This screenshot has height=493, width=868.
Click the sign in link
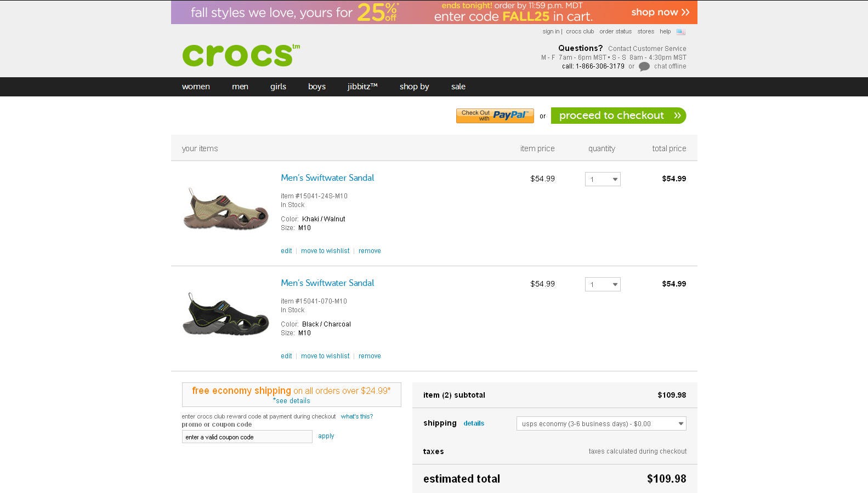pos(551,32)
